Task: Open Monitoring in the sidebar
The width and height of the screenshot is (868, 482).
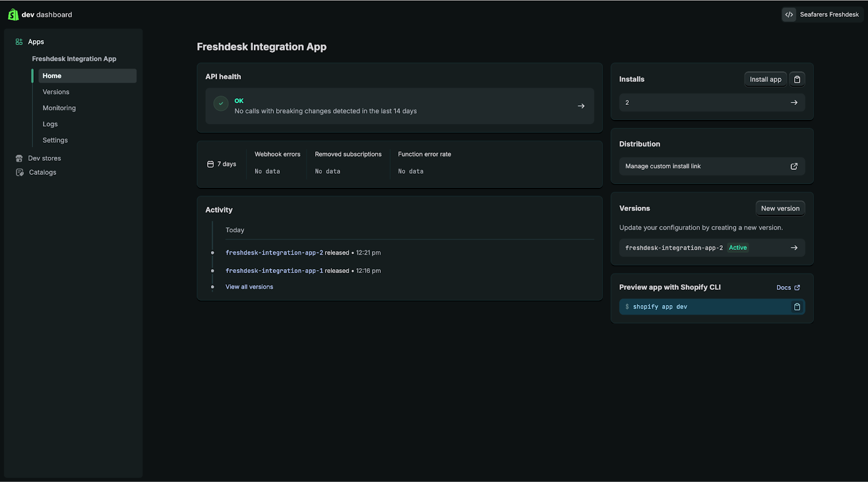Action: pos(59,108)
